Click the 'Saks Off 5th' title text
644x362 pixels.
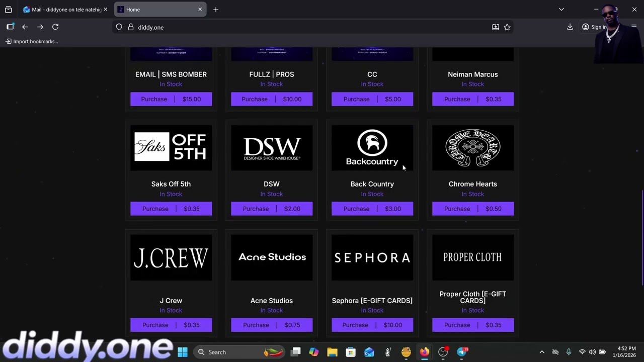[171, 184]
